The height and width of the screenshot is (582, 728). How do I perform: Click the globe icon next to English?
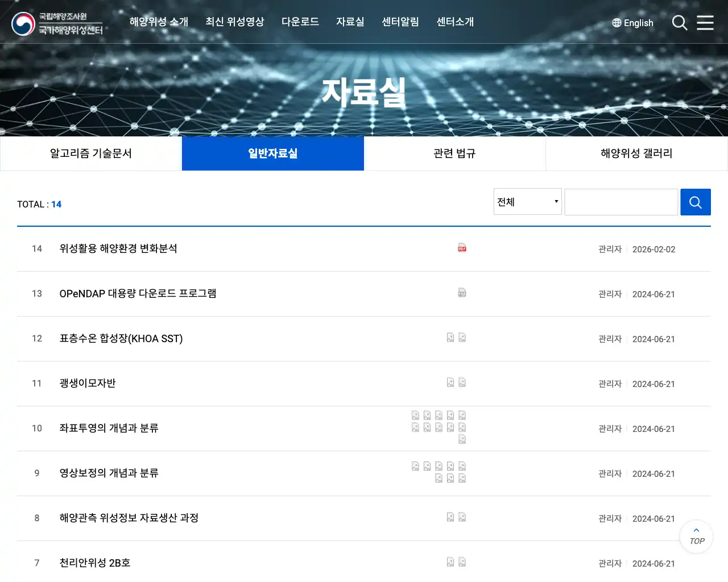click(616, 23)
